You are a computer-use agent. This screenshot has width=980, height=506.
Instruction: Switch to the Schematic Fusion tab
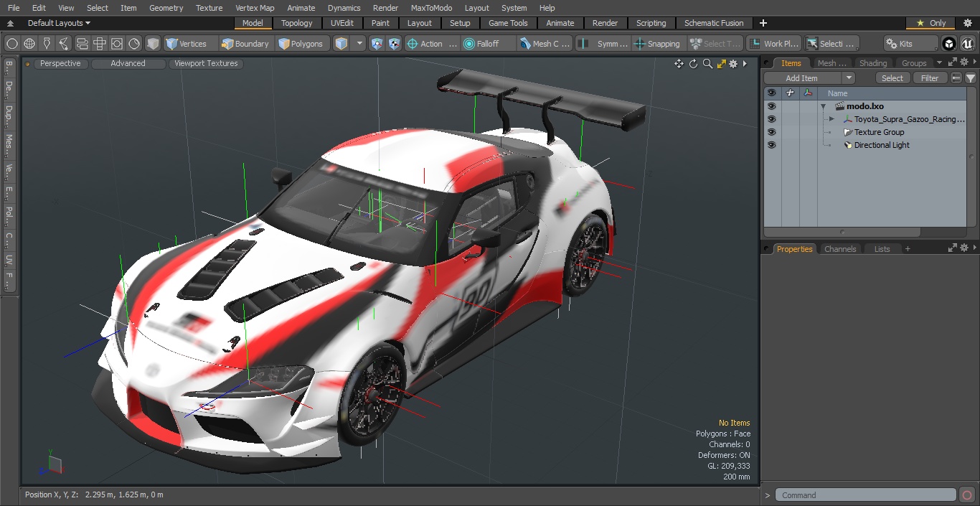click(x=714, y=23)
